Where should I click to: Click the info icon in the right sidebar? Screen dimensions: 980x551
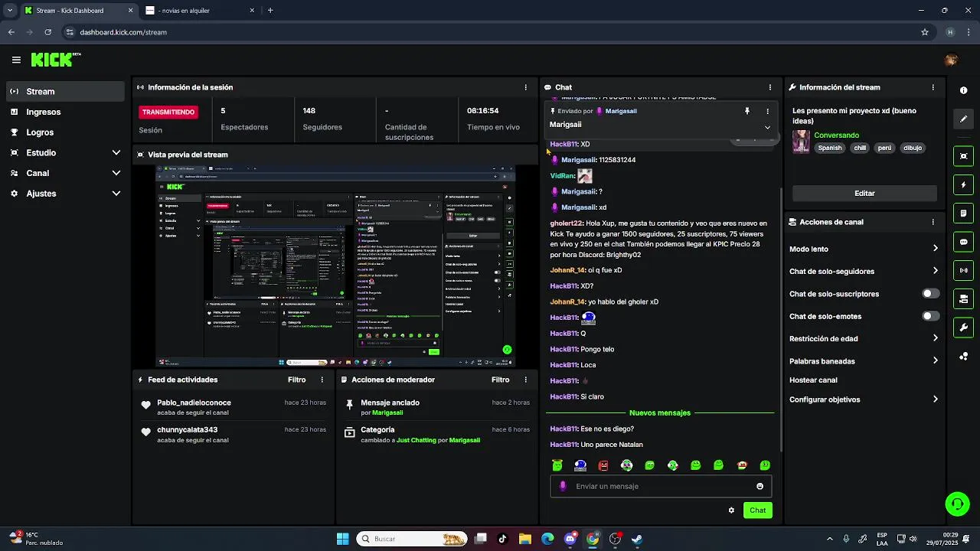[x=963, y=90]
